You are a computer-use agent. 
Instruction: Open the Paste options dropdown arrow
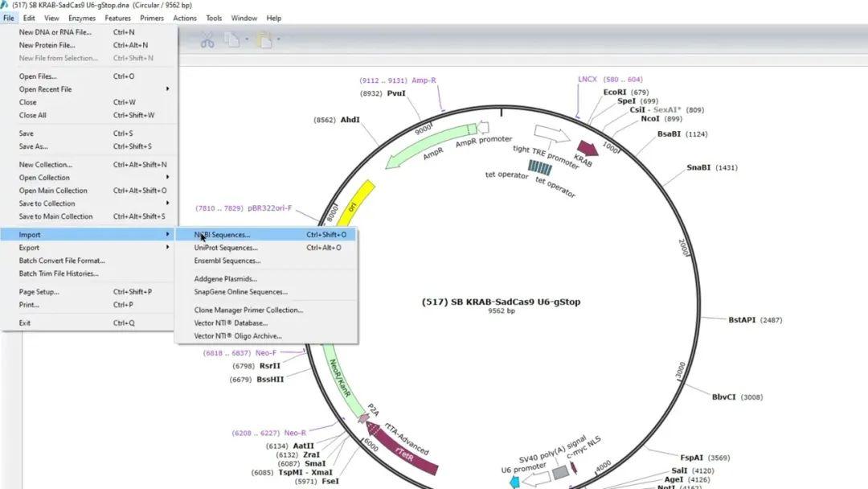(x=278, y=39)
